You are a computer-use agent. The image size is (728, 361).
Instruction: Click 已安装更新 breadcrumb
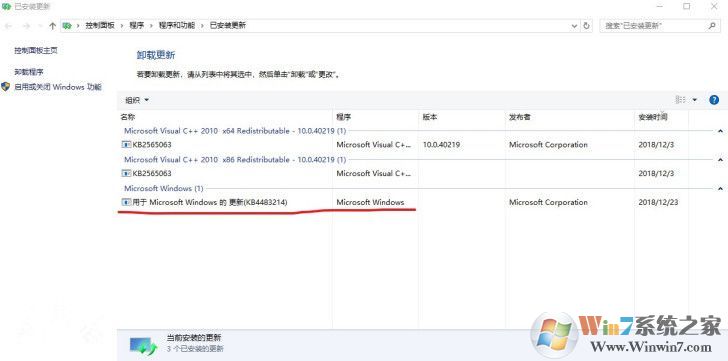228,26
